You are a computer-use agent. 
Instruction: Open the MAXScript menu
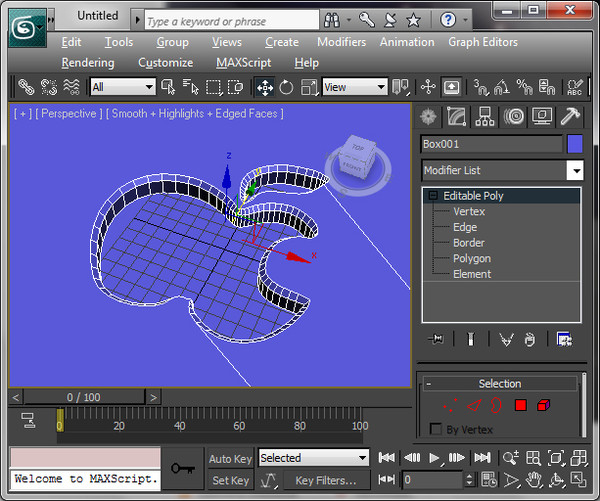coord(243,63)
